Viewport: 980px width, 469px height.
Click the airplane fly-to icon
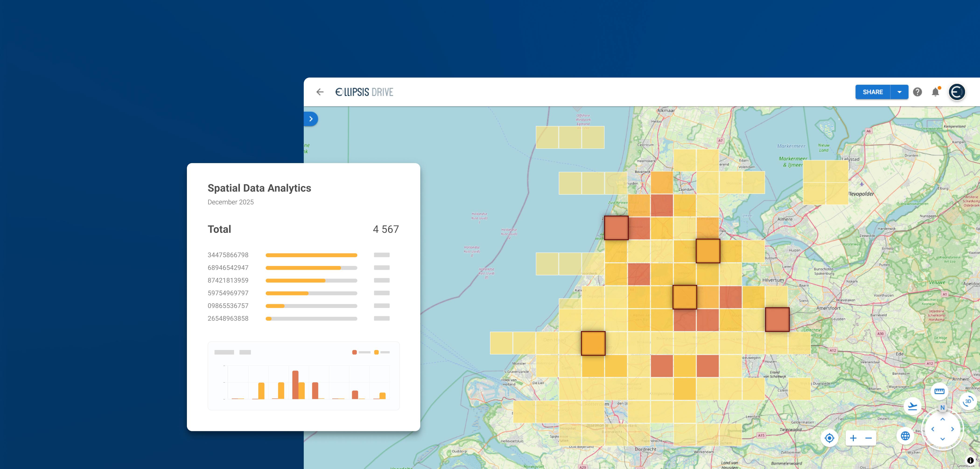(x=912, y=406)
